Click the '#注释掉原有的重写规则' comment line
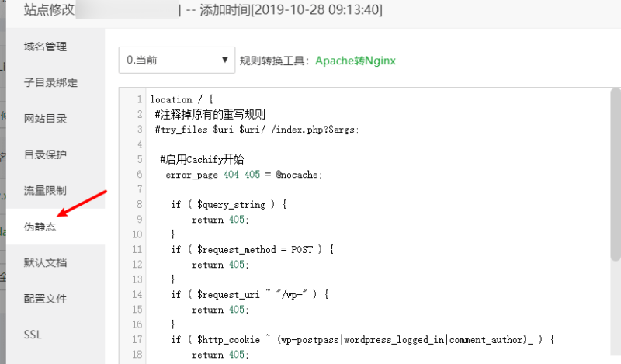621x364 pixels. [210, 114]
